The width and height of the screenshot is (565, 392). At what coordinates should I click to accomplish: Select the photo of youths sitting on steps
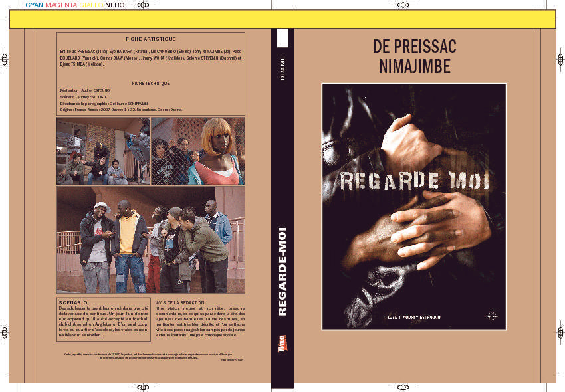[x=104, y=151]
